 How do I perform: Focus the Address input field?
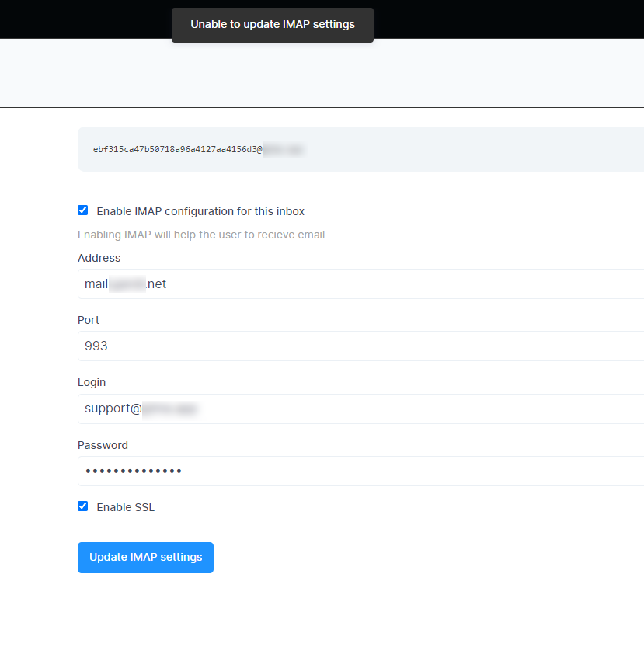(x=360, y=284)
